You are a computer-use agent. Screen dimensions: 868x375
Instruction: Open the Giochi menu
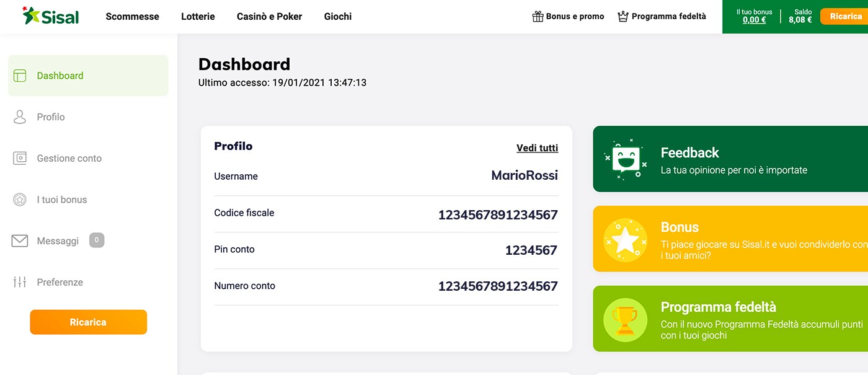(x=338, y=17)
